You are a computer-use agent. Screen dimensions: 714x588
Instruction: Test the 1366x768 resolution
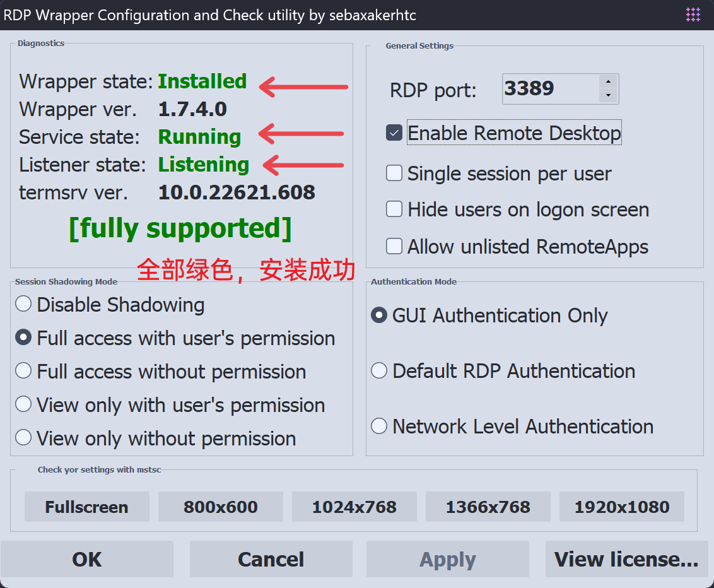[488, 507]
